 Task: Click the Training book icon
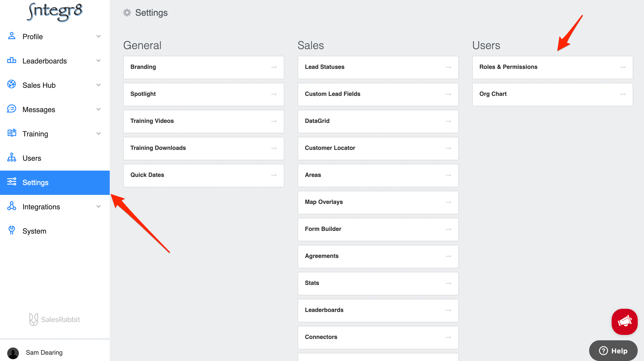pos(11,133)
